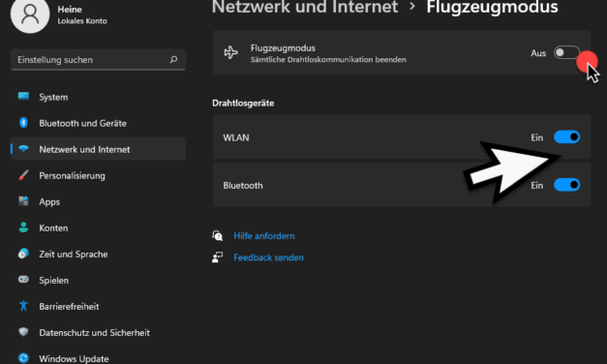
Task: Go to Spielen settings
Action: pyautogui.click(x=98, y=280)
